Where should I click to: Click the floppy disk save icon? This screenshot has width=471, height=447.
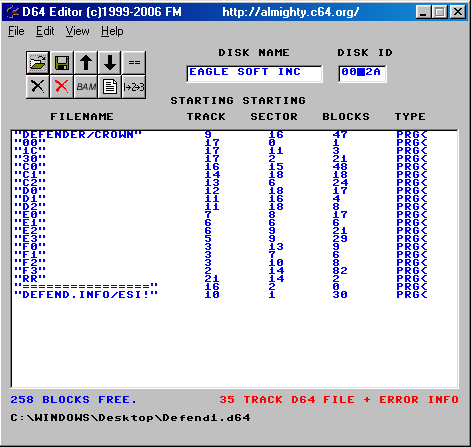click(x=62, y=63)
